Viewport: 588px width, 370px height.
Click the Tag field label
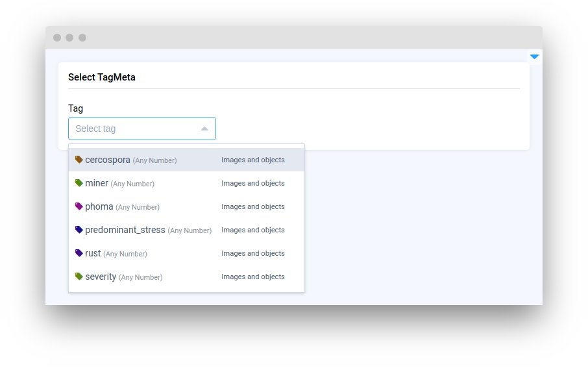76,108
